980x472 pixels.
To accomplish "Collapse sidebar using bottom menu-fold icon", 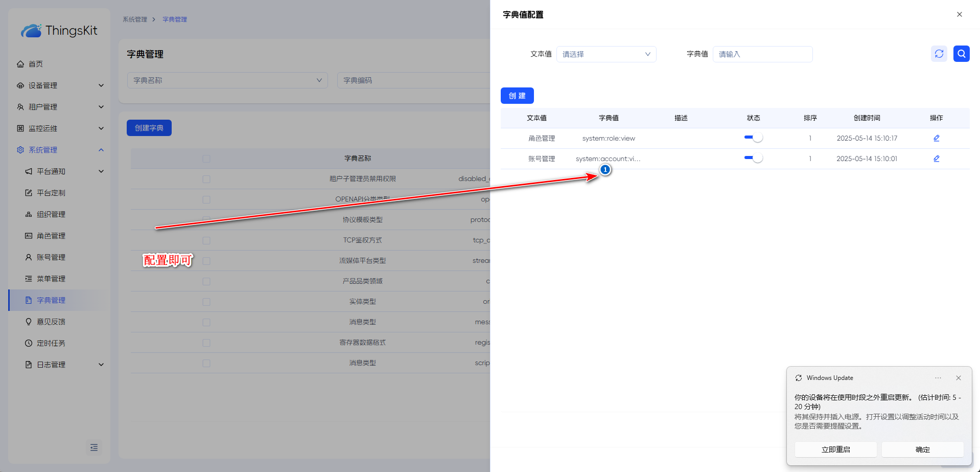I will [94, 447].
